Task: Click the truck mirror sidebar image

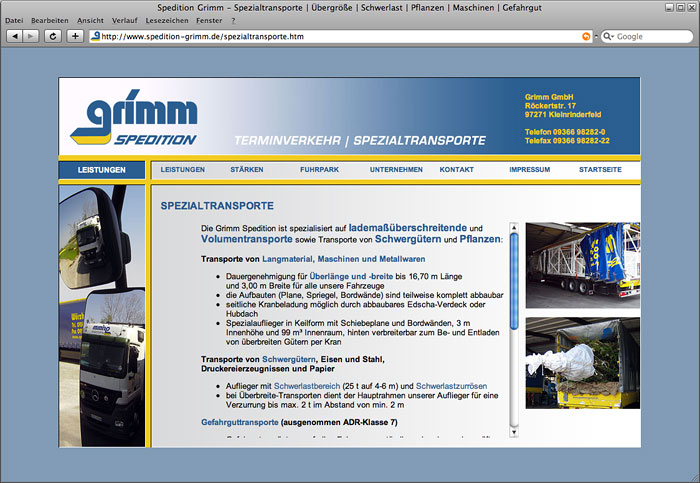Action: [102, 316]
